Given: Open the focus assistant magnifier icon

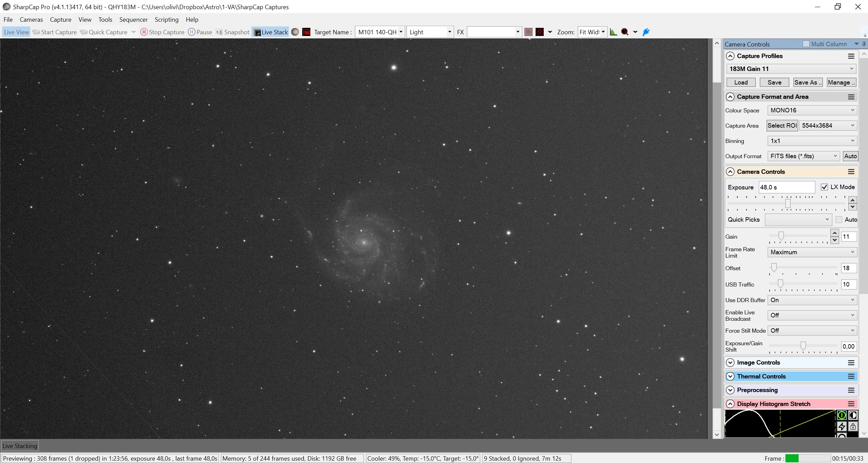Looking at the screenshot, I should point(625,32).
